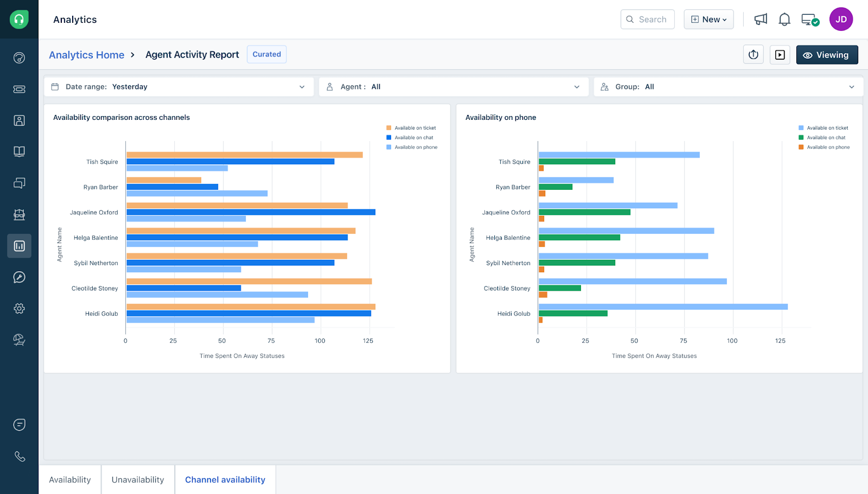Screen dimensions: 868x494
Task: Open the conversations chat icon in sidebar
Action: pyautogui.click(x=19, y=183)
